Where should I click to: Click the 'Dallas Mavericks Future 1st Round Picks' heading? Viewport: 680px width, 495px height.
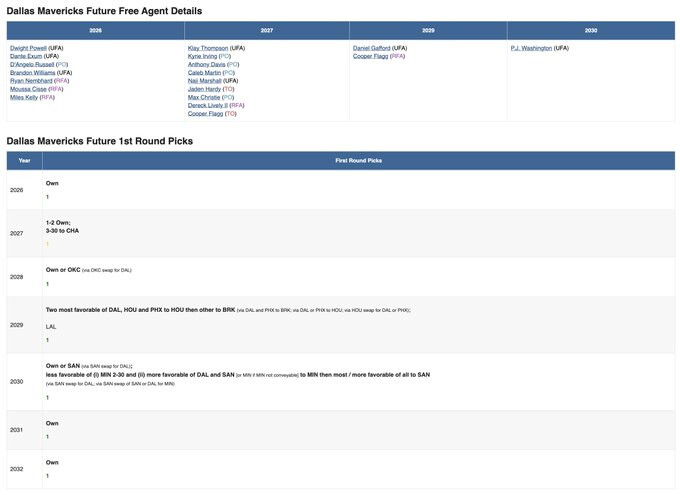(x=100, y=141)
